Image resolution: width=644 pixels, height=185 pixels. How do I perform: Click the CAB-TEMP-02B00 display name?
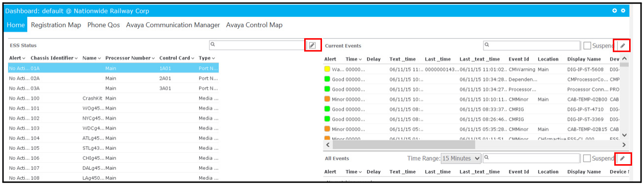[x=587, y=99]
